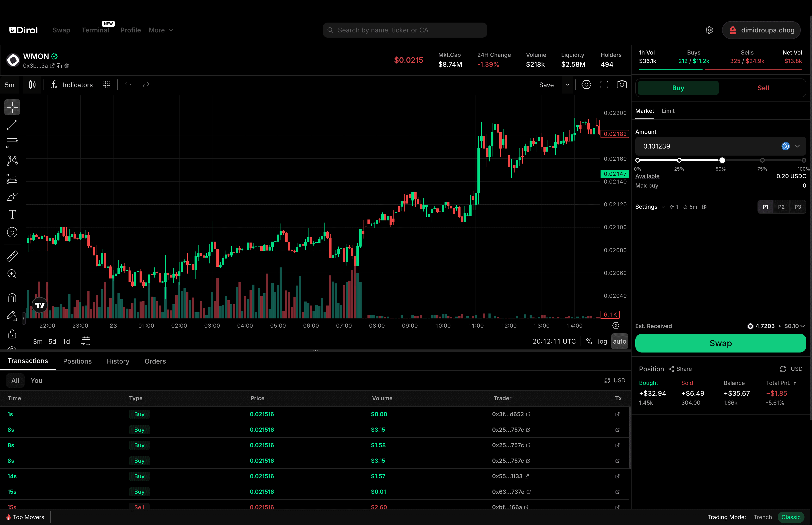
Task: Open the Amount currency selector dropdown
Action: coord(797,146)
